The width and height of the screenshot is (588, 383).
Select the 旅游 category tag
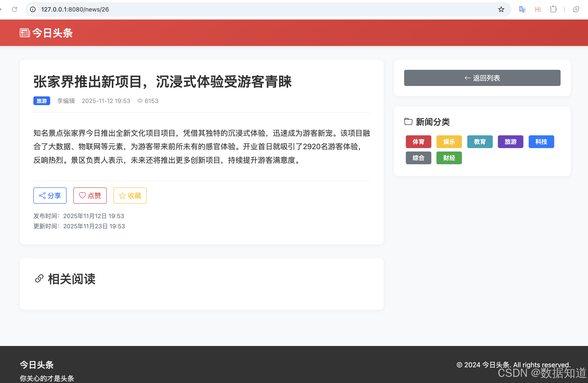pos(510,142)
